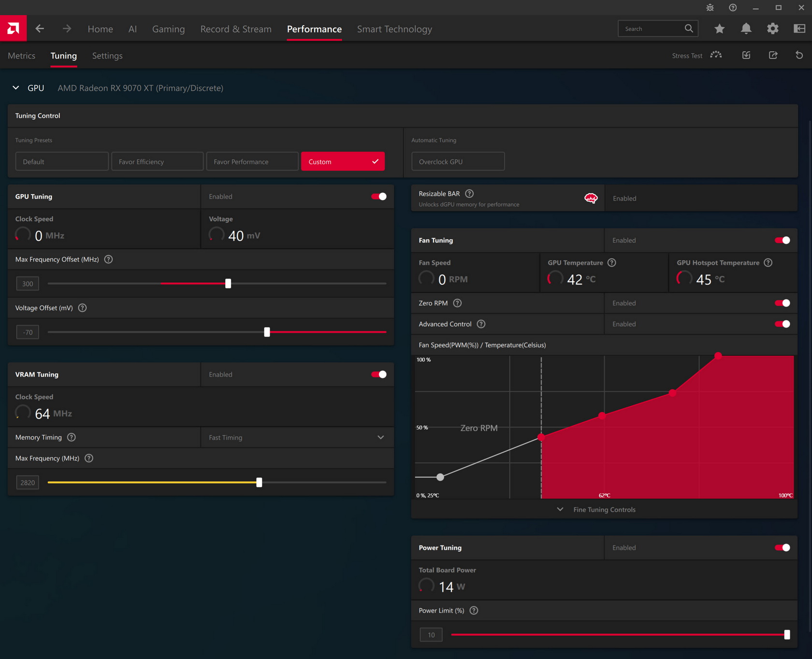Disable Power Tuning toggle

(x=782, y=547)
